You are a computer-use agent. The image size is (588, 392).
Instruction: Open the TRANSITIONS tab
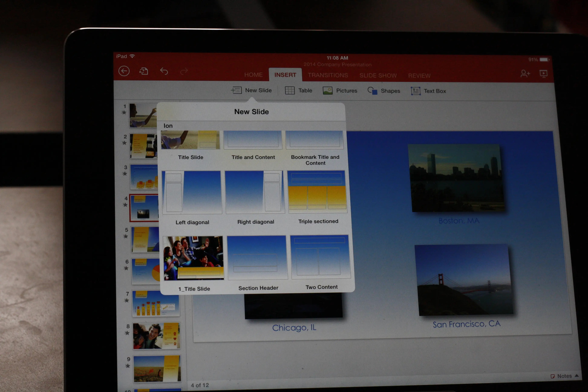[x=328, y=75]
